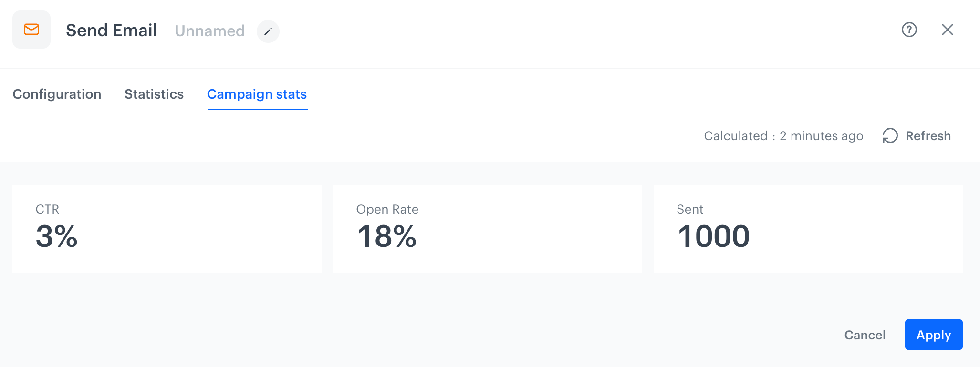The height and width of the screenshot is (367, 980).
Task: Click the Apply button
Action: tap(933, 335)
